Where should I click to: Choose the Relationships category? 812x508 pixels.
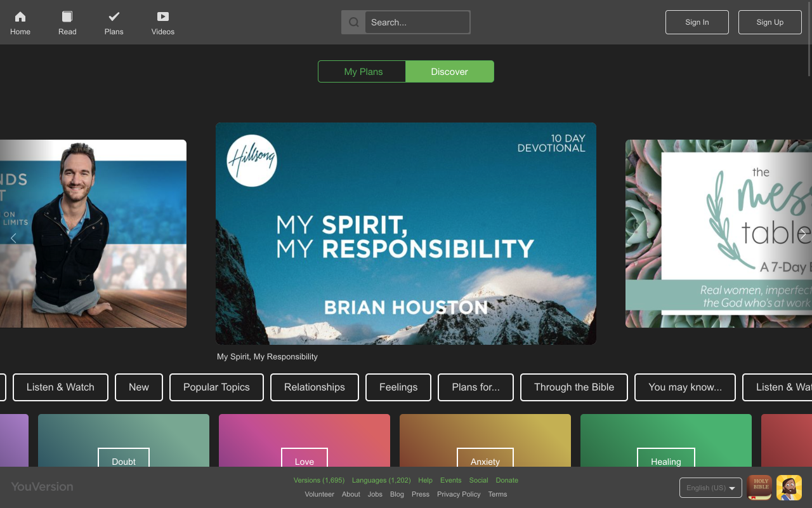point(315,387)
